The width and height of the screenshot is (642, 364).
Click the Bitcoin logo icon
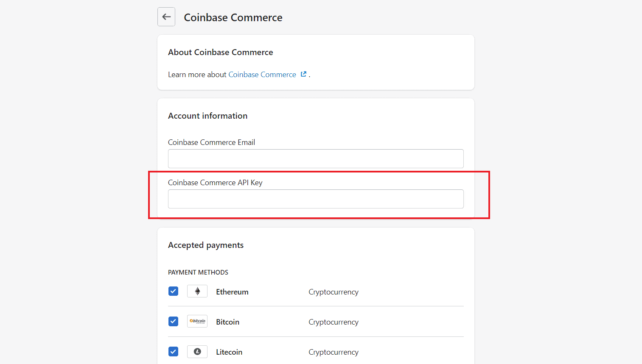[x=197, y=321]
